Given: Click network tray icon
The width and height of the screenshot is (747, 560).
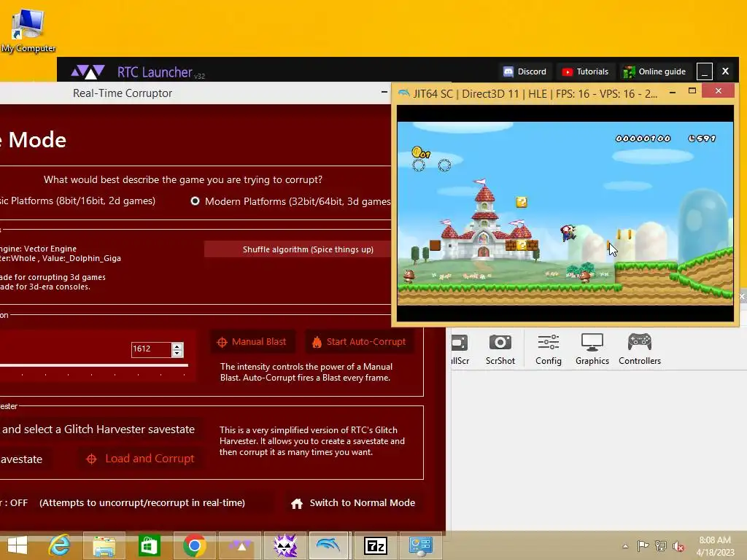Looking at the screenshot, I should (661, 545).
